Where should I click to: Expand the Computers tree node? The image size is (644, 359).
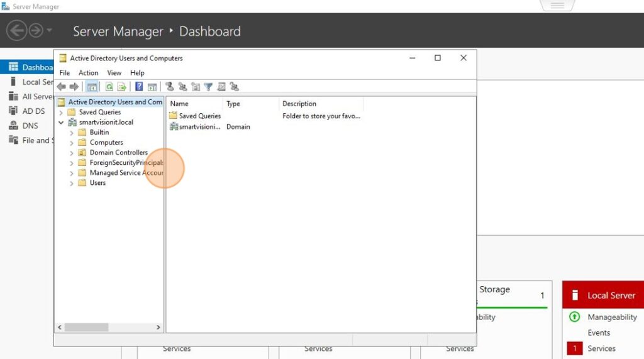72,143
